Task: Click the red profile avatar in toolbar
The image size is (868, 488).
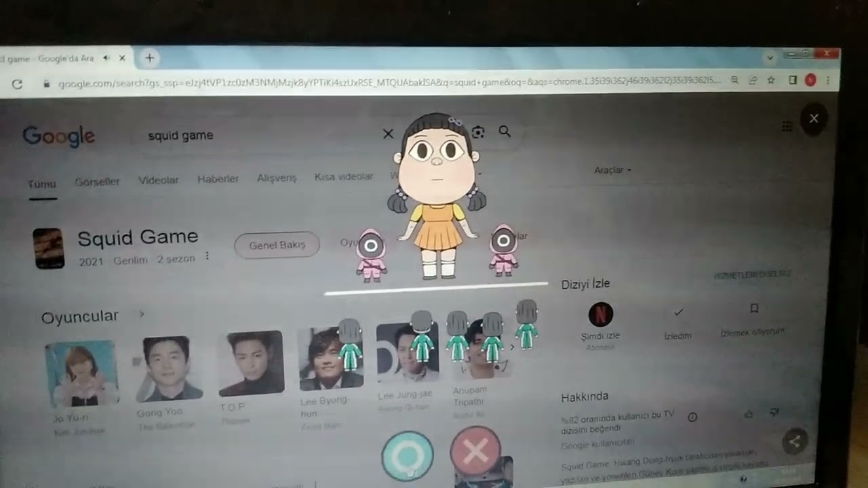Action: point(810,80)
